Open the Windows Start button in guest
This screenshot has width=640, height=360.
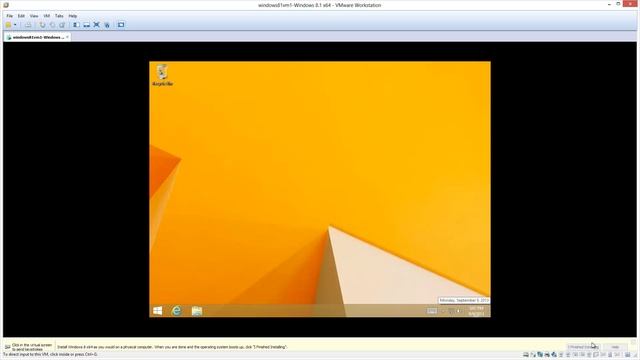[158, 311]
